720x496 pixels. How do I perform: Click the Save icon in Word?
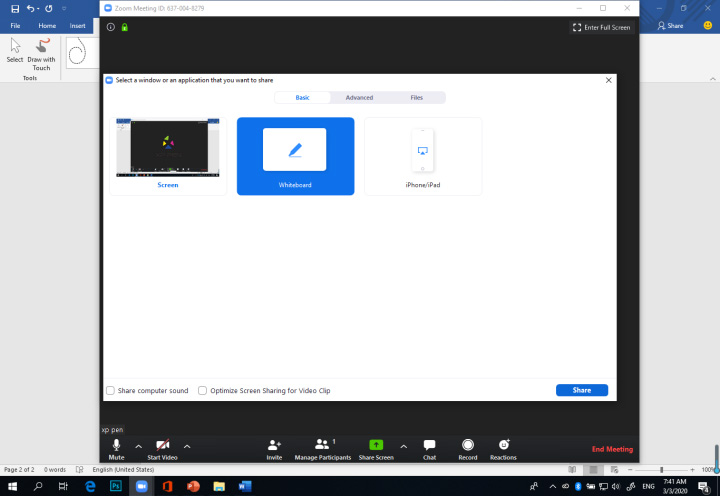tap(15, 8)
